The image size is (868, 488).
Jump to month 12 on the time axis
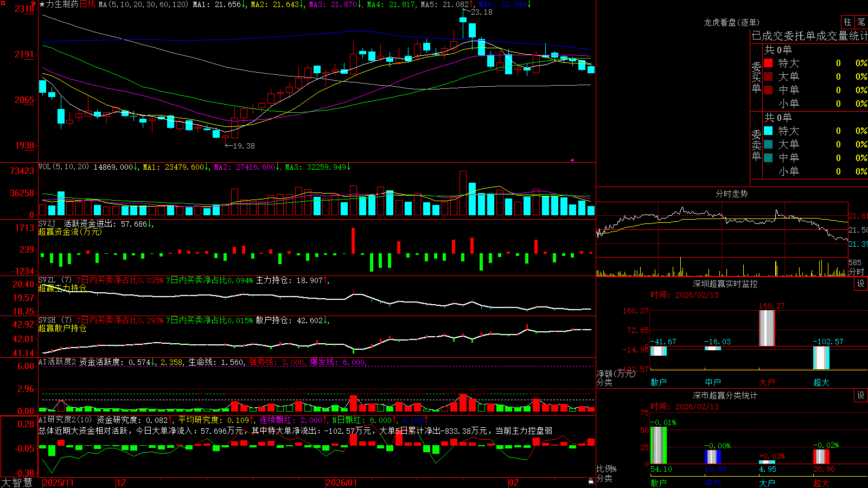[121, 483]
